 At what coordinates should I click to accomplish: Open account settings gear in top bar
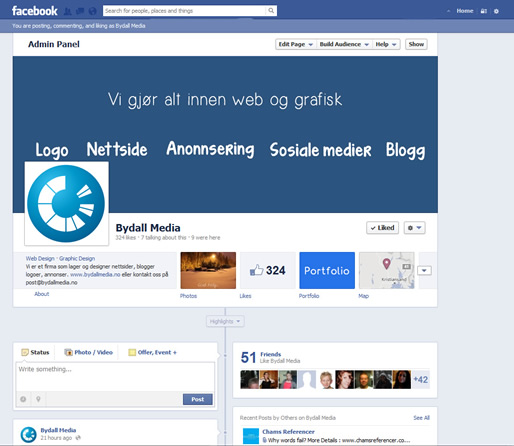496,11
